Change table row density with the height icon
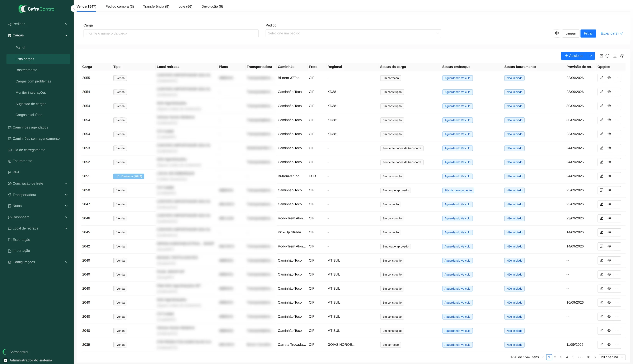 pos(615,56)
